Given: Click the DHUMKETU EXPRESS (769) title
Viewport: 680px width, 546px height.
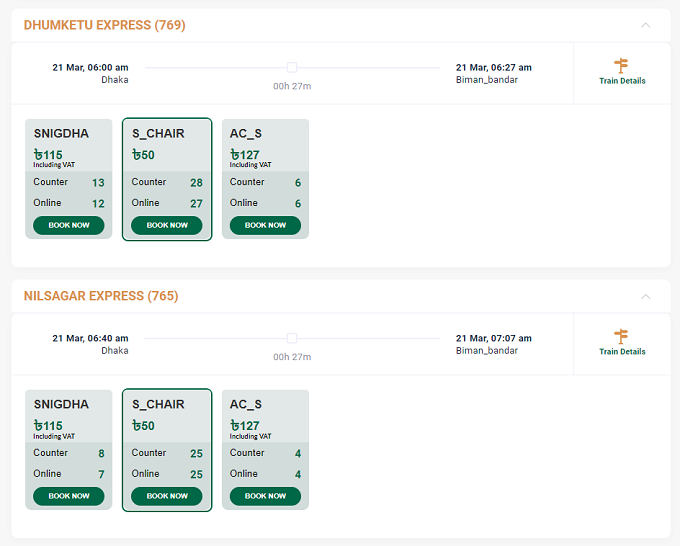Looking at the screenshot, I should 105,25.
